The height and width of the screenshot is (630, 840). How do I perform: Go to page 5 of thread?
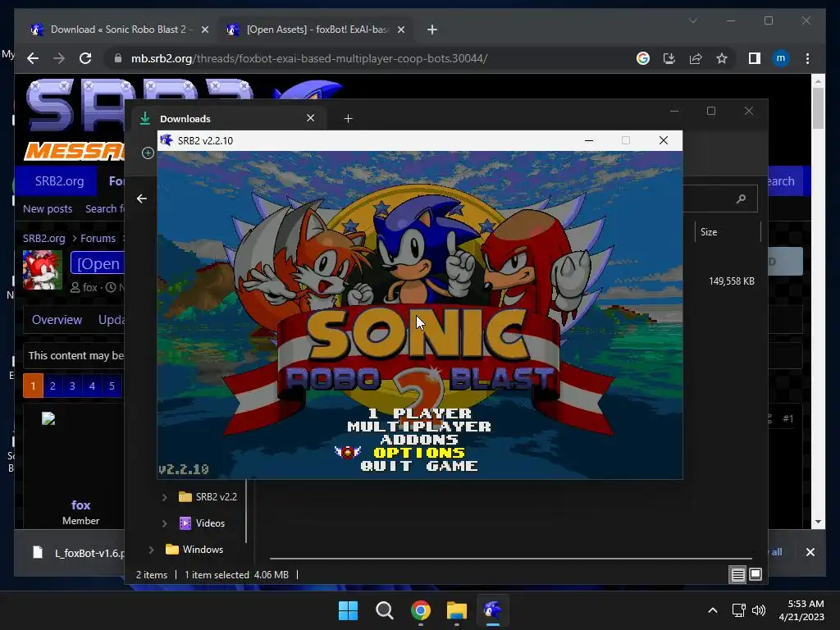[x=112, y=386]
